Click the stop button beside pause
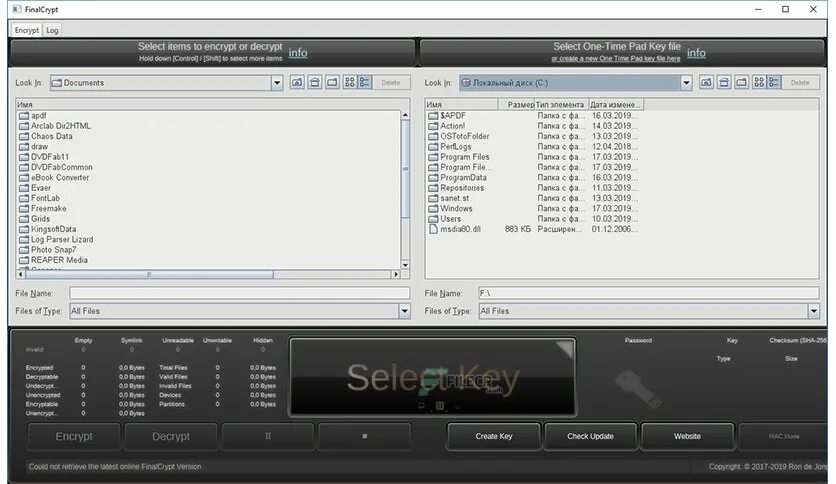Screen dimensions: 836x484 point(365,436)
